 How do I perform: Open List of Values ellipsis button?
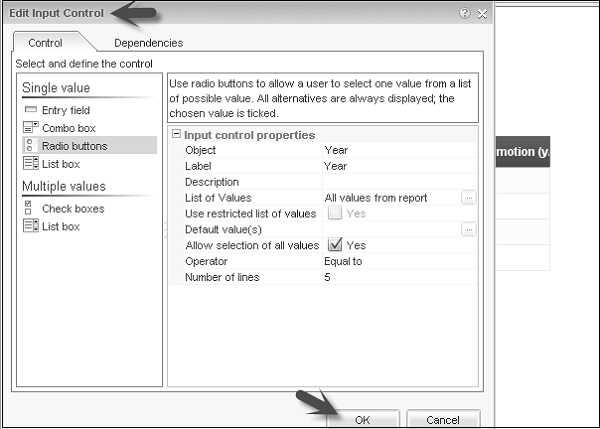(x=469, y=198)
